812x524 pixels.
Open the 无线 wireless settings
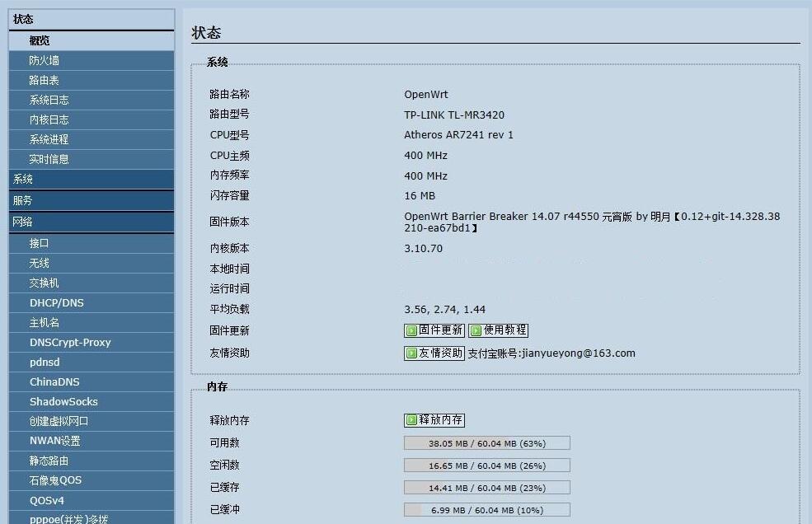[40, 263]
